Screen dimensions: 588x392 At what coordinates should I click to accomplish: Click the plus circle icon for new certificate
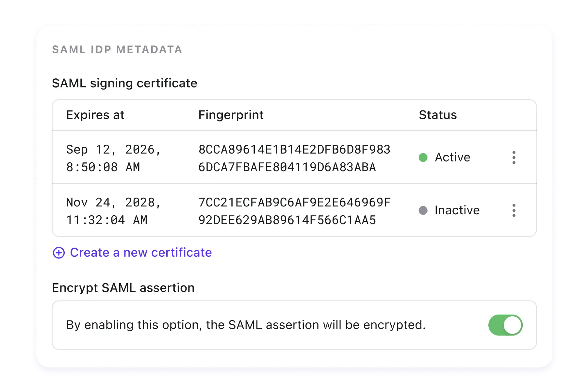(59, 253)
